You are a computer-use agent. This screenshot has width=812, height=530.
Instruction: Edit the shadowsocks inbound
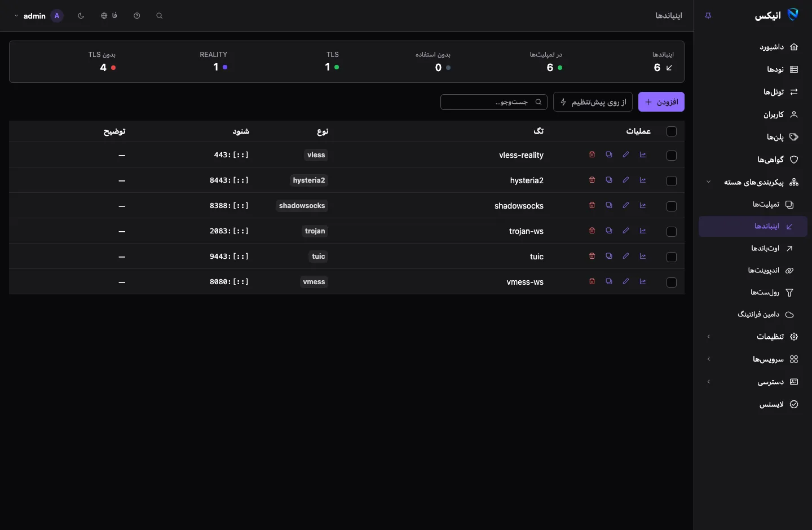point(626,205)
